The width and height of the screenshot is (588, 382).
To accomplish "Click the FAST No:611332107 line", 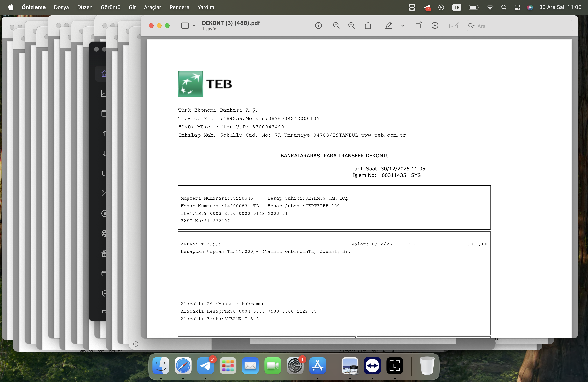I will (205, 221).
